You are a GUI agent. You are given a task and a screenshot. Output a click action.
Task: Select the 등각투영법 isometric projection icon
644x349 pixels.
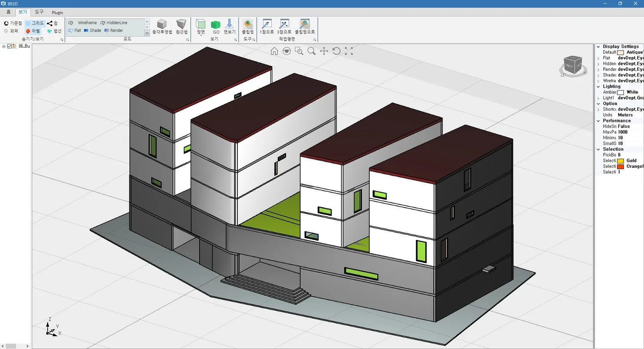pyautogui.click(x=162, y=27)
